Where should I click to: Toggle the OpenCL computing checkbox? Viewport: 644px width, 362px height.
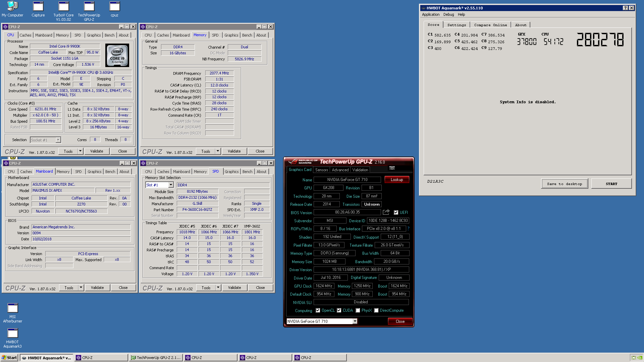[x=318, y=310]
